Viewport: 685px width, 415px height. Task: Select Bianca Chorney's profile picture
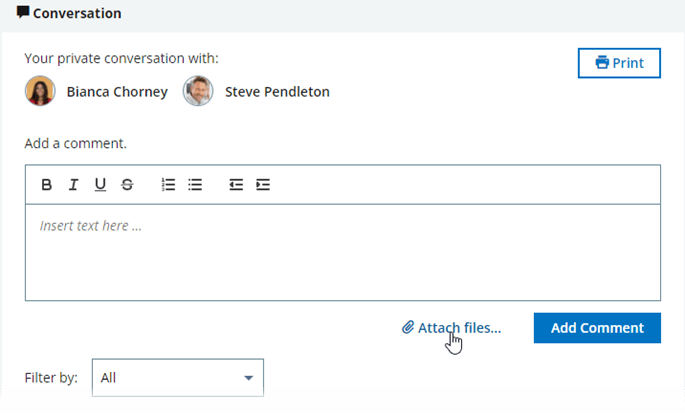coord(40,91)
